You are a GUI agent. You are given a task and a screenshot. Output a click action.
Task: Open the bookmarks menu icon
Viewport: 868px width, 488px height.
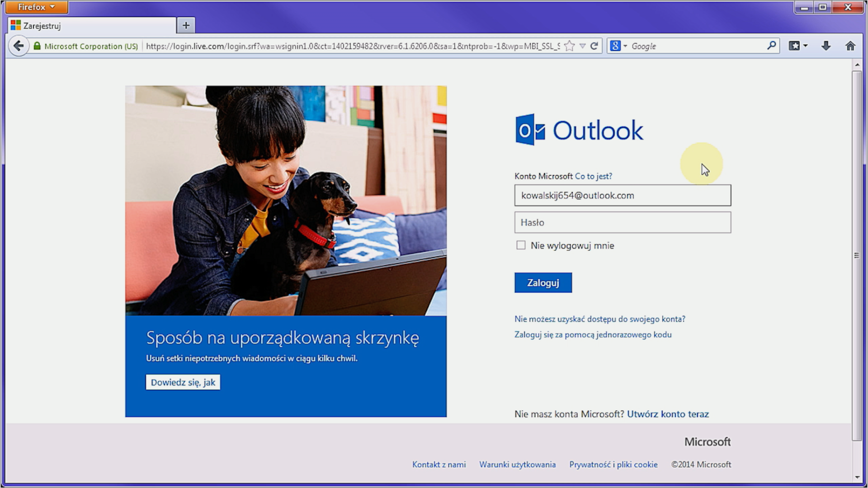click(x=794, y=46)
